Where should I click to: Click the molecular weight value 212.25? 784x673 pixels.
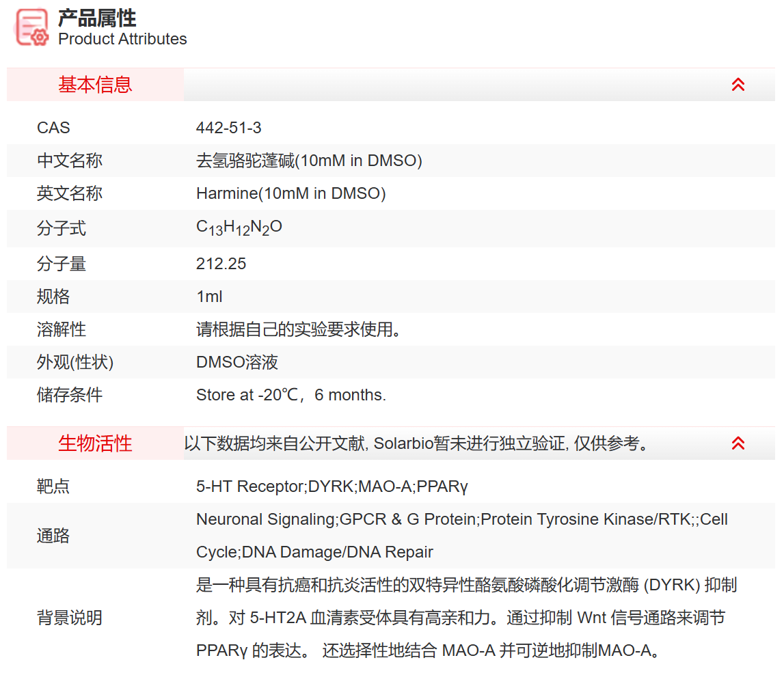point(217,263)
